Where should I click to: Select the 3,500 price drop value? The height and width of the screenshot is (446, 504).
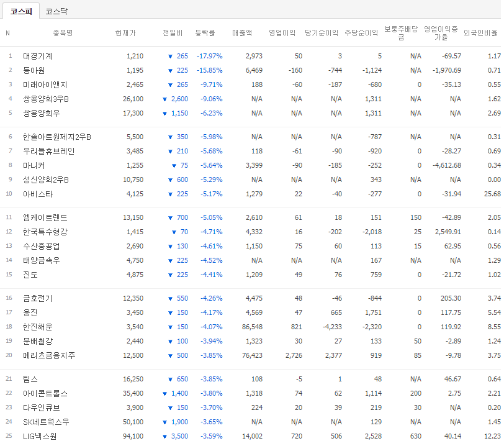tap(179, 436)
